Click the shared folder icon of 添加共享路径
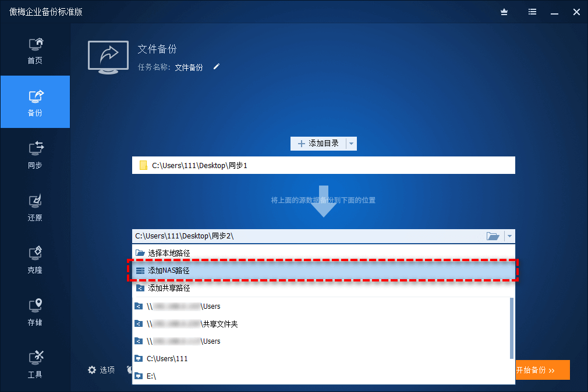The image size is (588, 392). (x=140, y=288)
